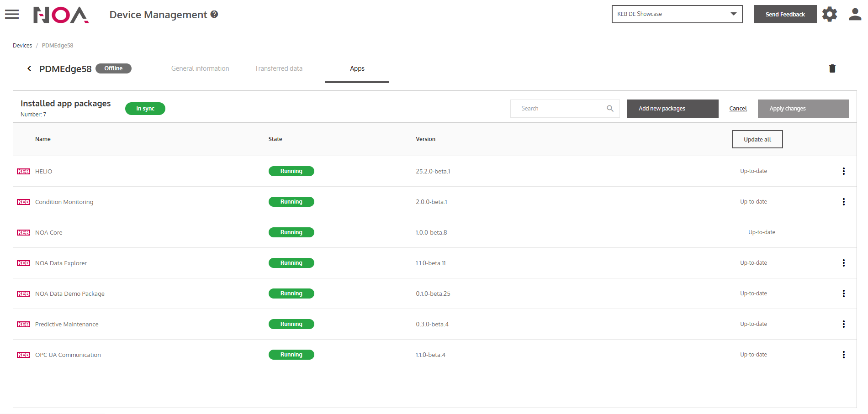Click the Send Feedback button
Image resolution: width=868 pixels, height=414 pixels.
[x=785, y=15]
